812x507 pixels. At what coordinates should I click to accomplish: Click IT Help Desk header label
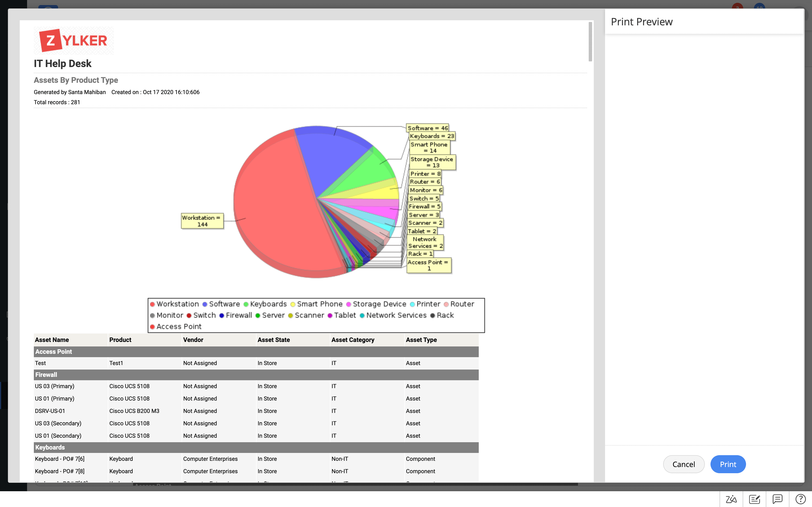(62, 64)
